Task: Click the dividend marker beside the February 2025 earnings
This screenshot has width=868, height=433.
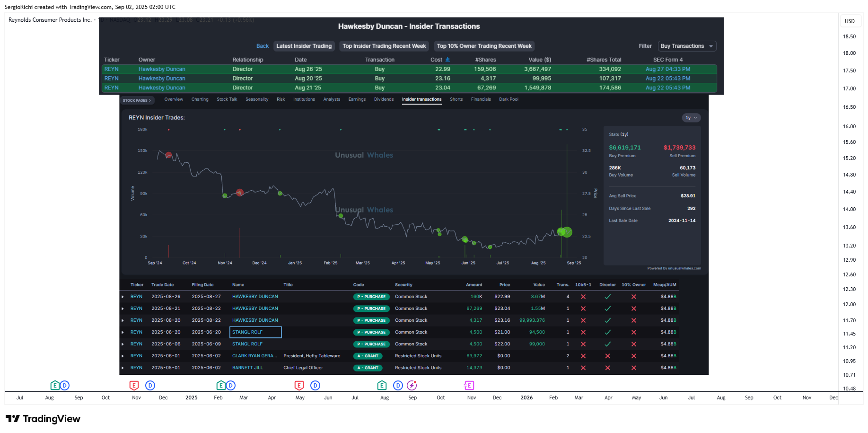Action: pos(230,386)
